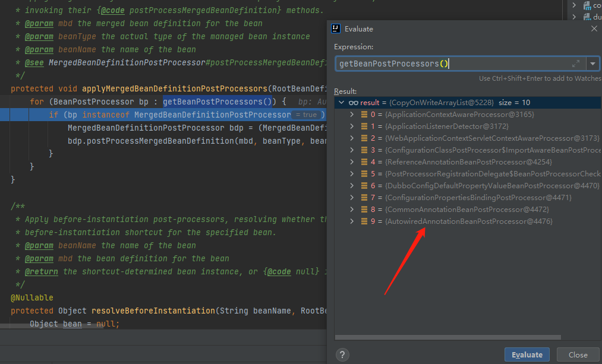Click the Result label
This screenshot has height=364, width=602.
tap(345, 91)
